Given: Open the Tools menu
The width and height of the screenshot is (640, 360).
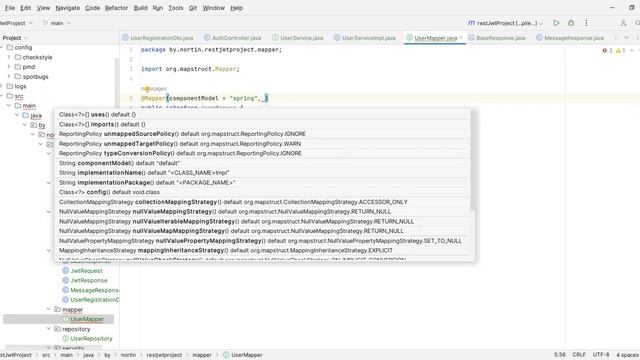Looking at the screenshot, I should tap(176, 8).
